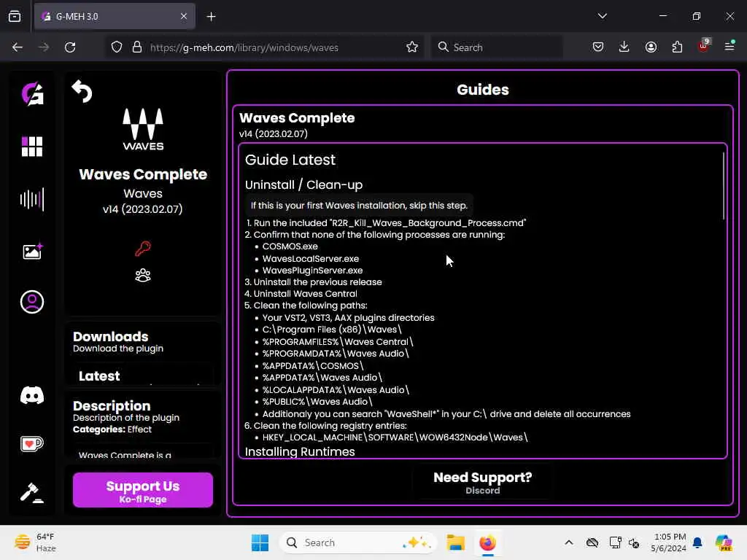Open the grid library icon in sidebar
Image resolution: width=747 pixels, height=560 pixels.
32,146
